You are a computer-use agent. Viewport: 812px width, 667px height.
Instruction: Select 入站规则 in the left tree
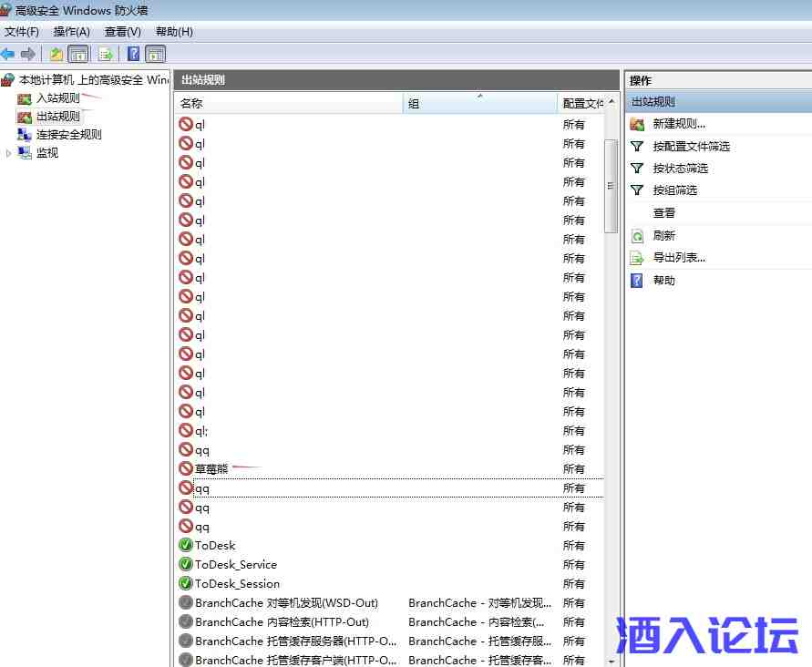(x=58, y=97)
